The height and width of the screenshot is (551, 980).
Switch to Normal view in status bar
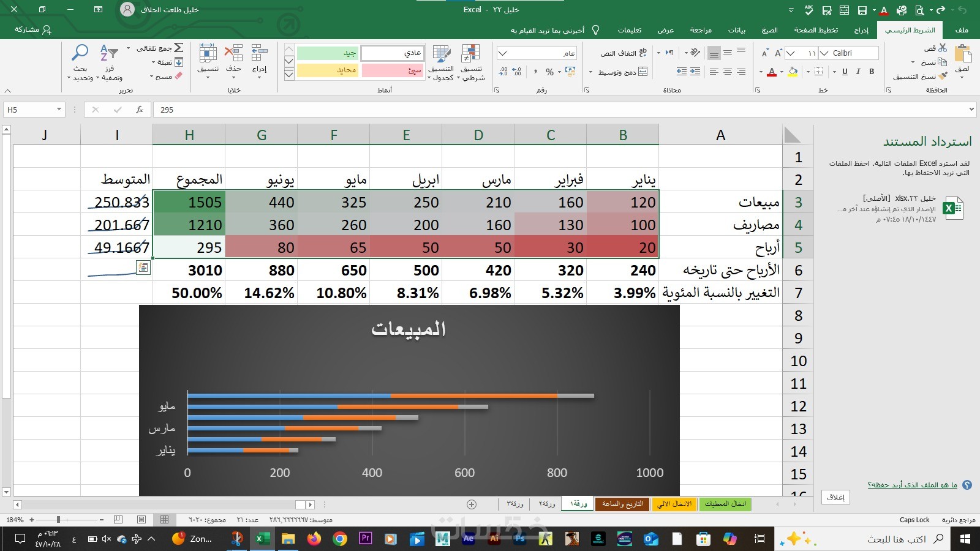tap(164, 520)
